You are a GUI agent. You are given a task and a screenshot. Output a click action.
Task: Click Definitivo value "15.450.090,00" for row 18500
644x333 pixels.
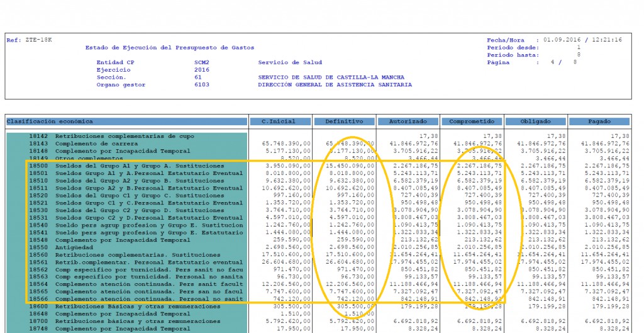[x=350, y=166]
